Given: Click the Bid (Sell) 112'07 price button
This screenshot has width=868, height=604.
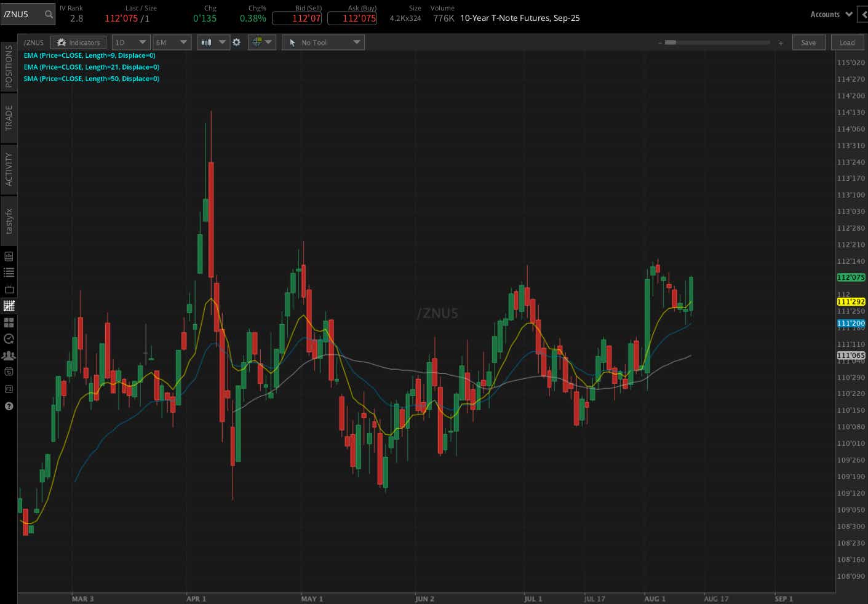Looking at the screenshot, I should coord(297,18).
